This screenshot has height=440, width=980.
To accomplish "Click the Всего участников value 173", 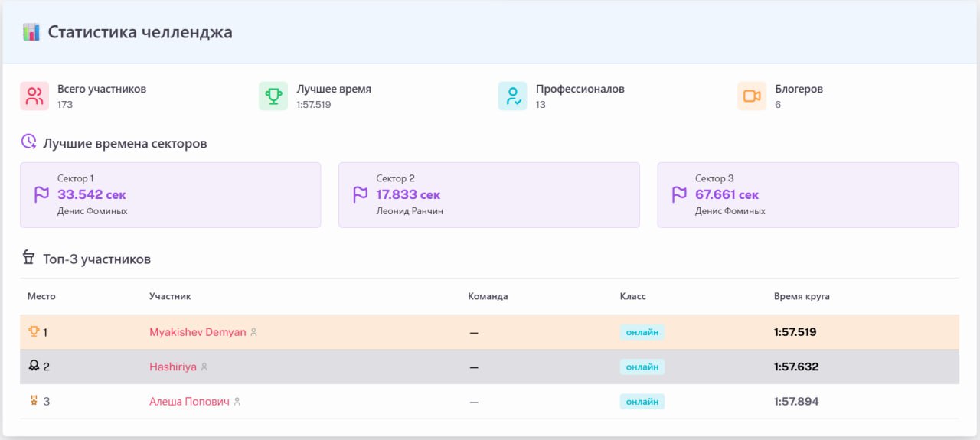I will [65, 105].
